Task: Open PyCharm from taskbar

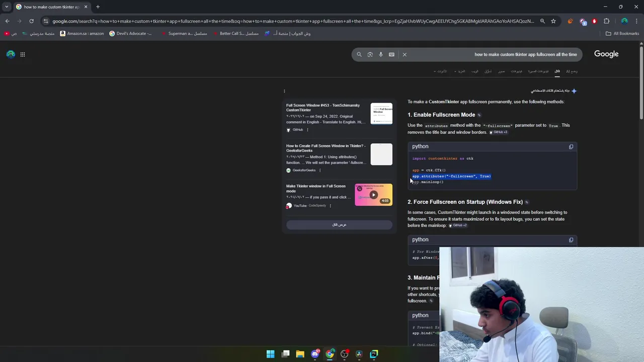Action: pyautogui.click(x=374, y=354)
